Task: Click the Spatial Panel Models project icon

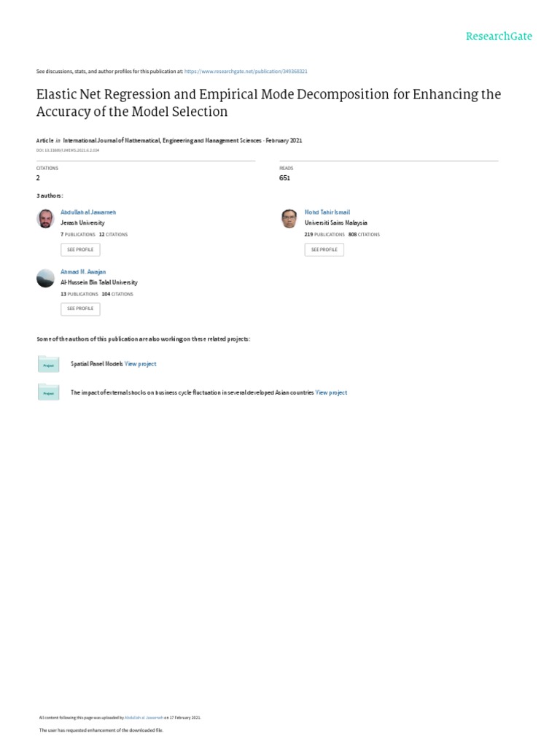Action: 48,364
